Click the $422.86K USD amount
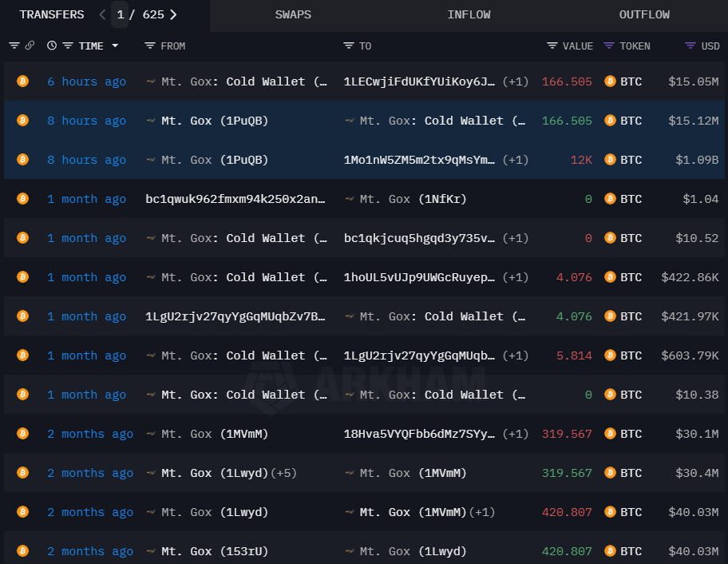The height and width of the screenshot is (564, 728). (x=690, y=277)
